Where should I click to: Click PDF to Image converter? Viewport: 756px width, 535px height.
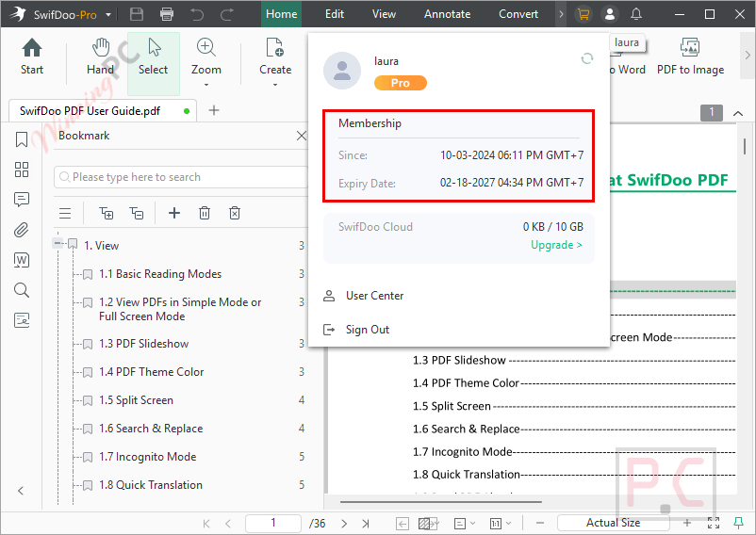coord(690,57)
